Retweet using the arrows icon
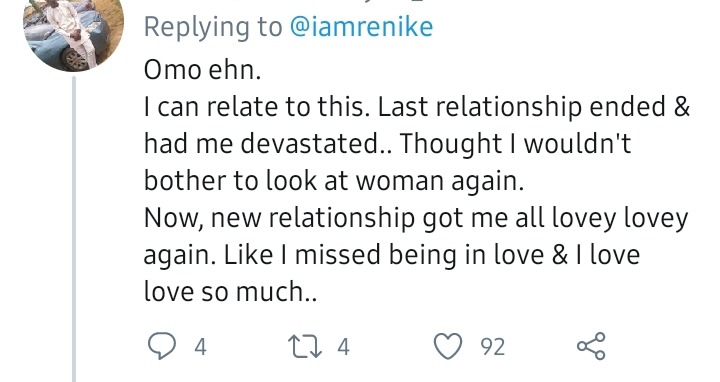This screenshot has height=382, width=720. point(304,346)
